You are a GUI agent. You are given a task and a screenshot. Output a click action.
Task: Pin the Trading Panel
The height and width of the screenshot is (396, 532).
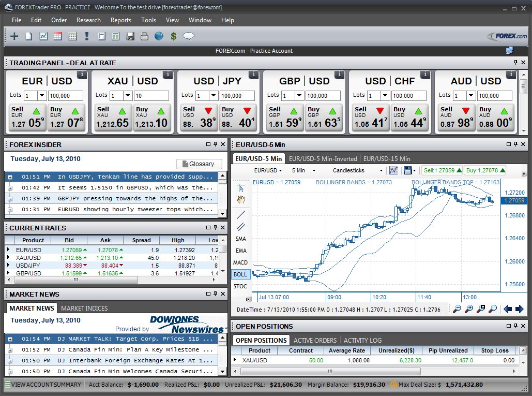coord(516,62)
